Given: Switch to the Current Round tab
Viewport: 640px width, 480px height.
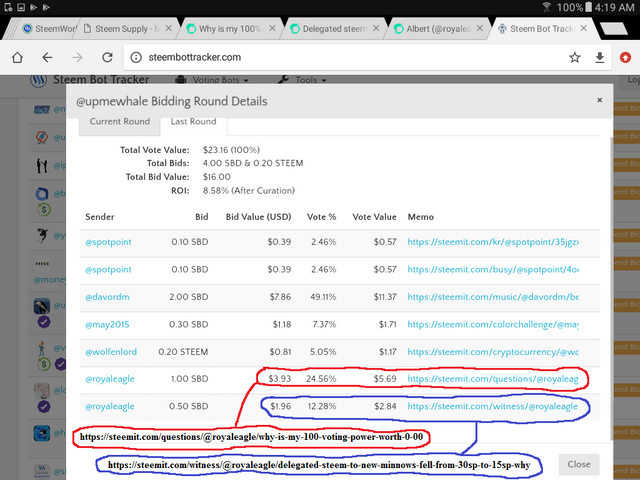Looking at the screenshot, I should (119, 122).
